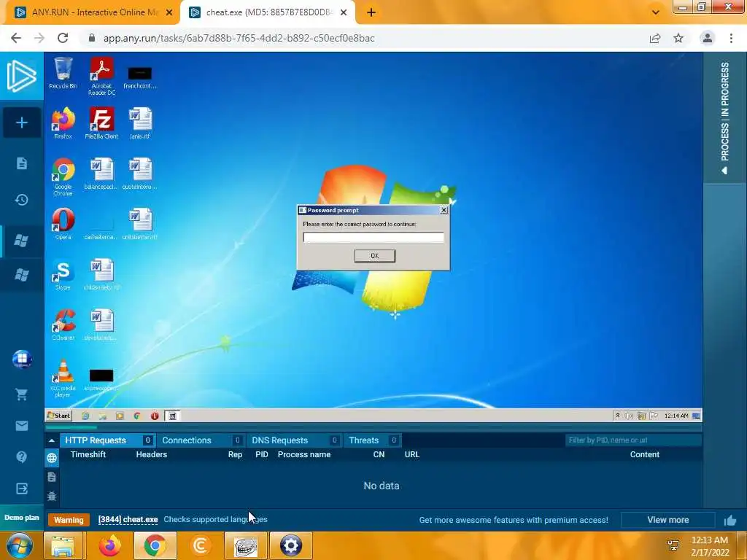Collapse the bottom network panel arrow
747x560 pixels.
52,440
